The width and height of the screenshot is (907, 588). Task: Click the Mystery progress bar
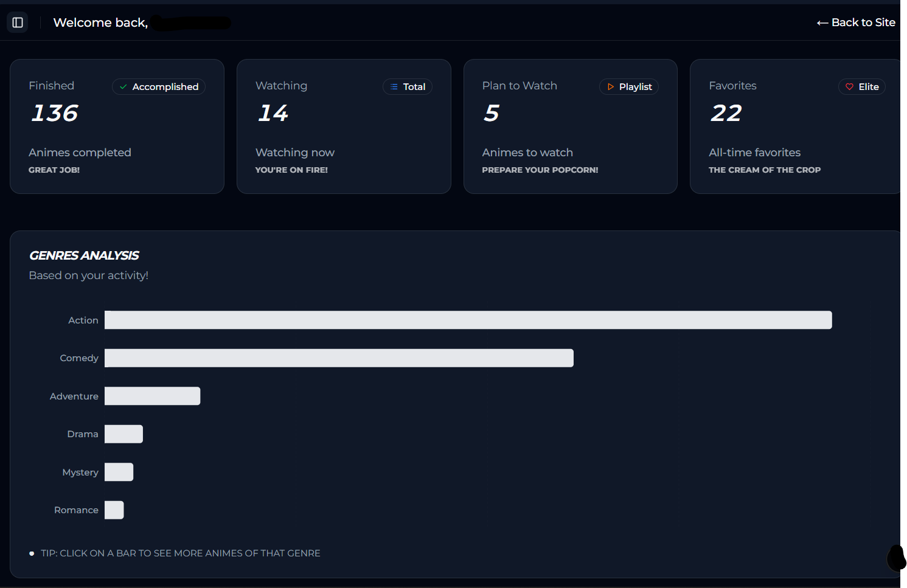coord(119,472)
